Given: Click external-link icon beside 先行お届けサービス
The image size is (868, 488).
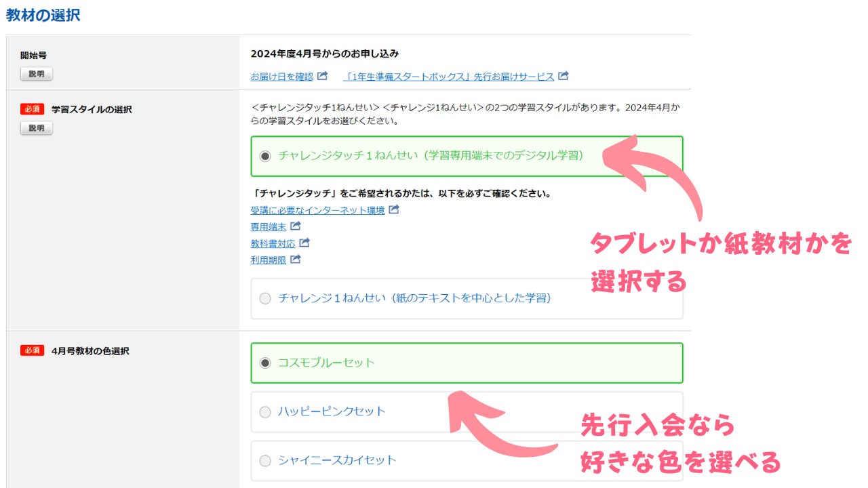Looking at the screenshot, I should pyautogui.click(x=564, y=76).
